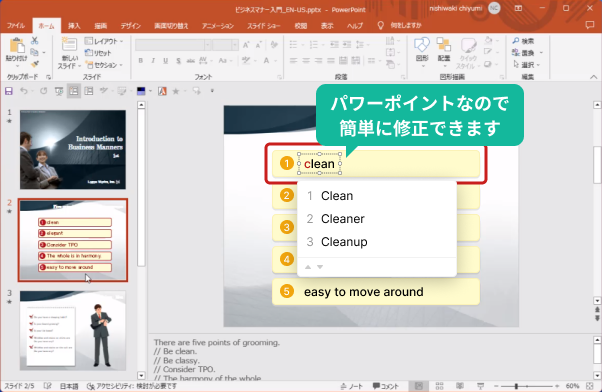
Task: Open the Select (選択) dropdown
Action: [527, 65]
